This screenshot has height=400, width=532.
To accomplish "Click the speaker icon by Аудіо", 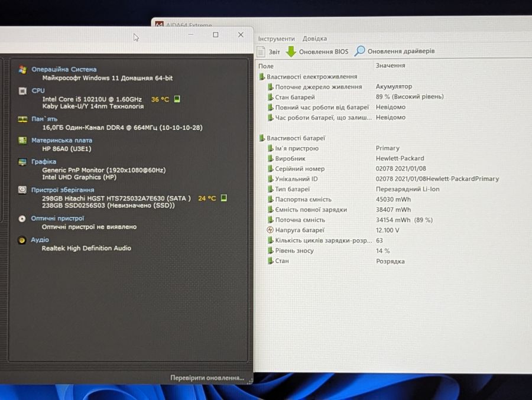I will pos(22,240).
